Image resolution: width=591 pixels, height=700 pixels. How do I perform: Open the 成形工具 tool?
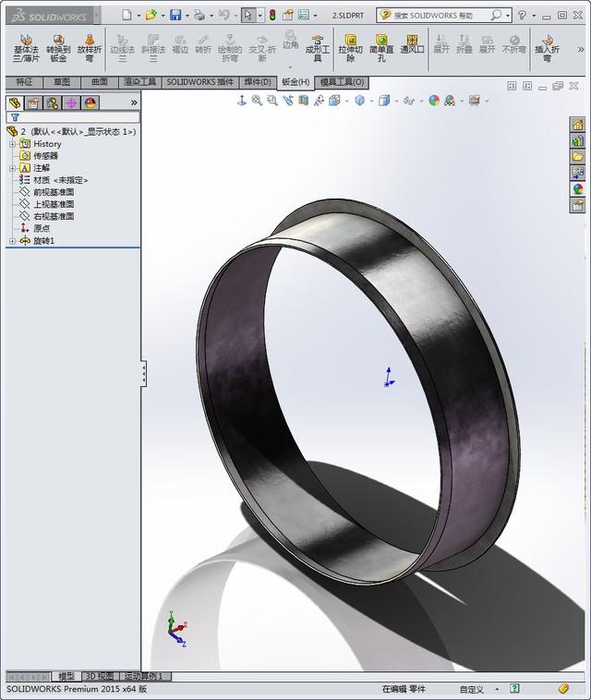[318, 48]
